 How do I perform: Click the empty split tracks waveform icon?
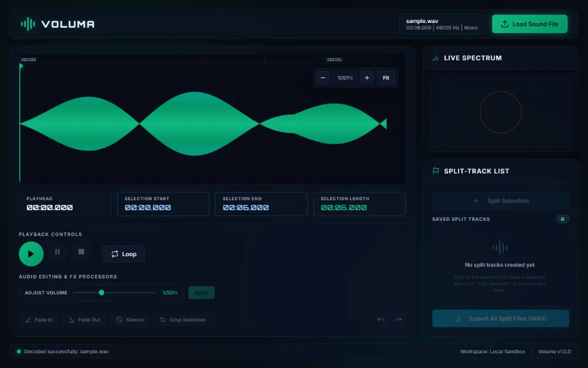click(500, 247)
